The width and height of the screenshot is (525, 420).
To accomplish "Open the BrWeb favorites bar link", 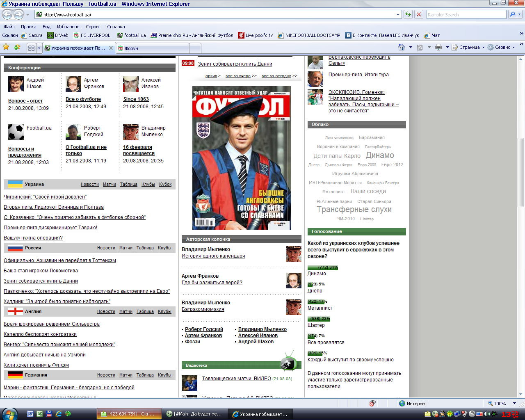I will (58, 35).
